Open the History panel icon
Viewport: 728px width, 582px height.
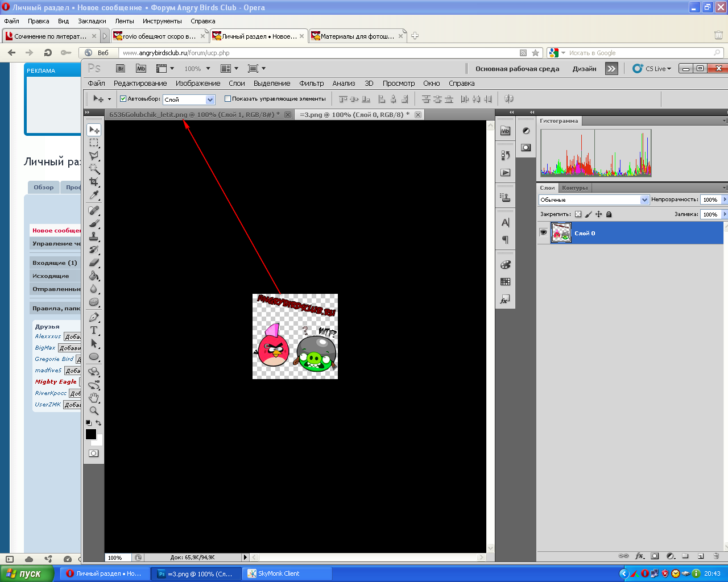505,155
